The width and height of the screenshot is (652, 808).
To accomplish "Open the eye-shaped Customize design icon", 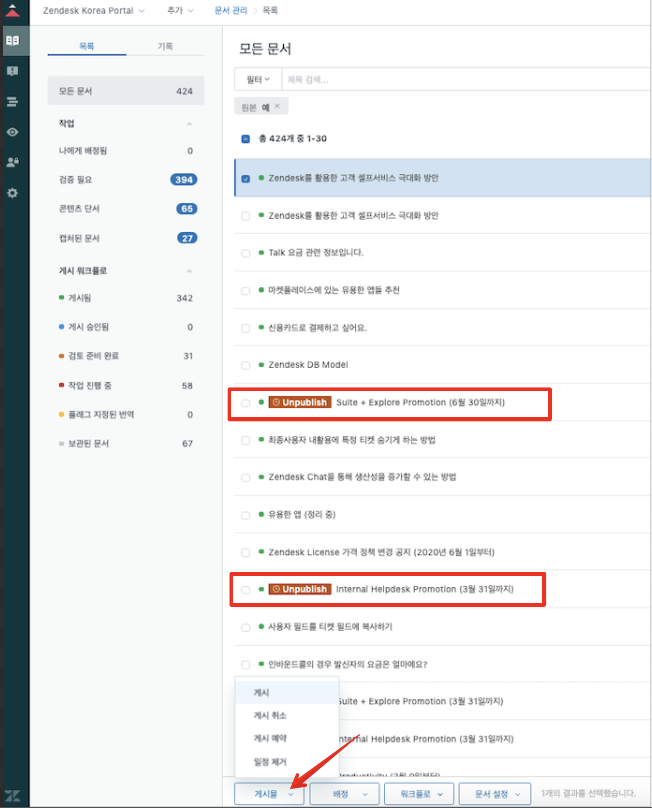I will click(x=12, y=132).
